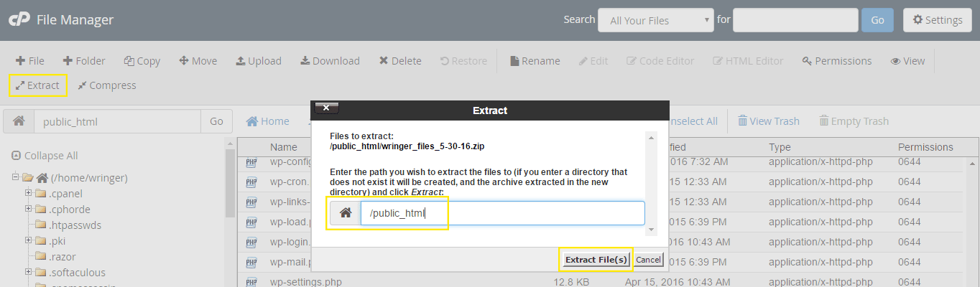980x287 pixels.
Task: Expand the .softaculous folder node
Action: point(29,272)
